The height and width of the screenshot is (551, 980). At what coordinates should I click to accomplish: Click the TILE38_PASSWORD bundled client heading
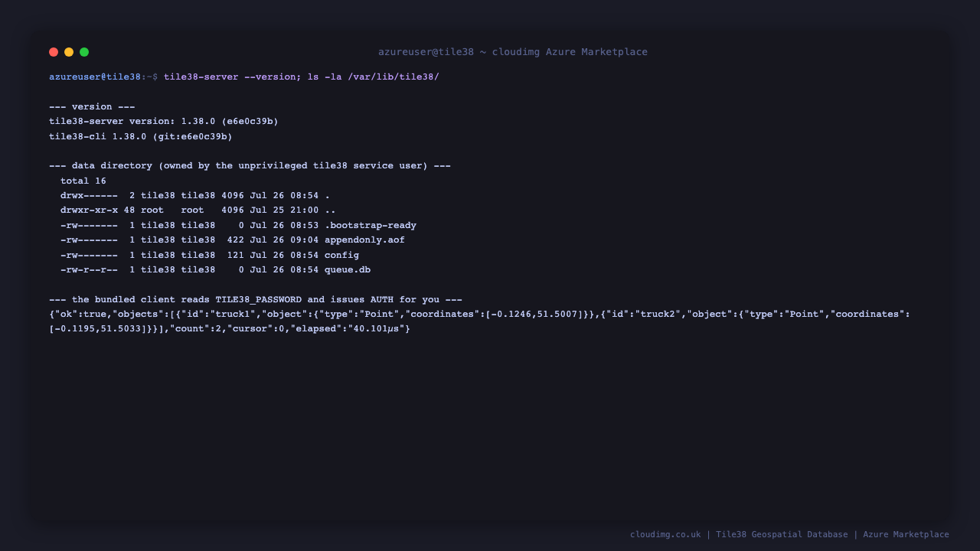point(256,300)
